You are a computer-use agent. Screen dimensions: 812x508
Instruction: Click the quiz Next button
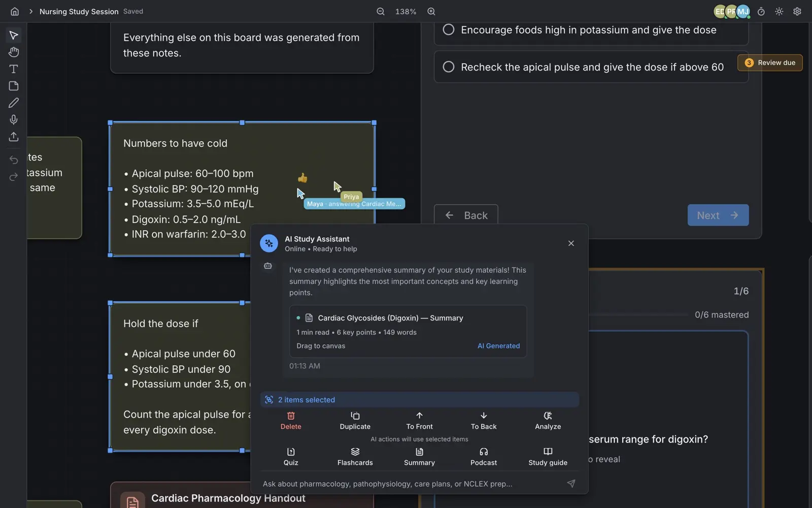[718, 215]
